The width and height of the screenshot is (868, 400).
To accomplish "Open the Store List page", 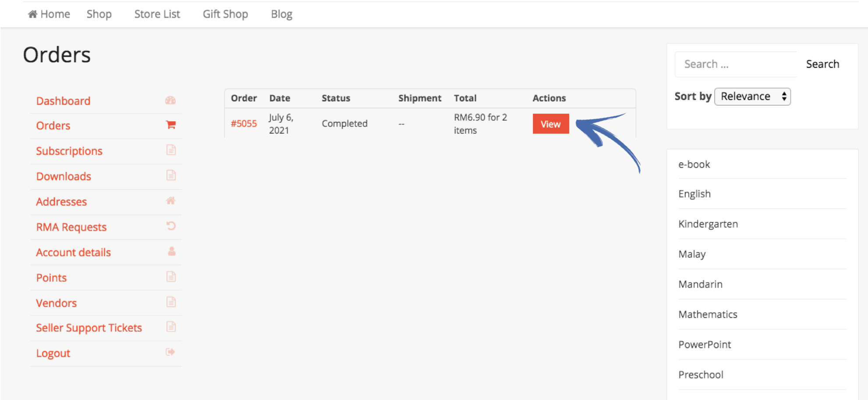I will 157,14.
